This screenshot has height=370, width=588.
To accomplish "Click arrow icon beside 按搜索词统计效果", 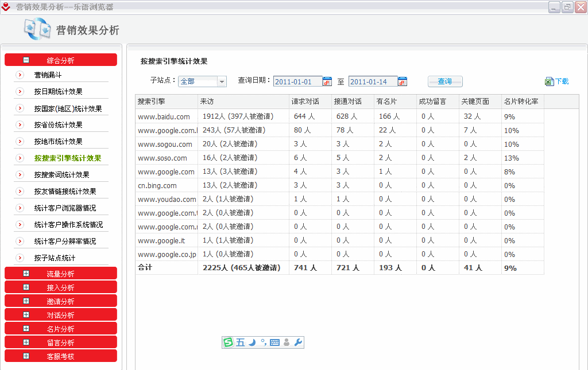I will (20, 174).
